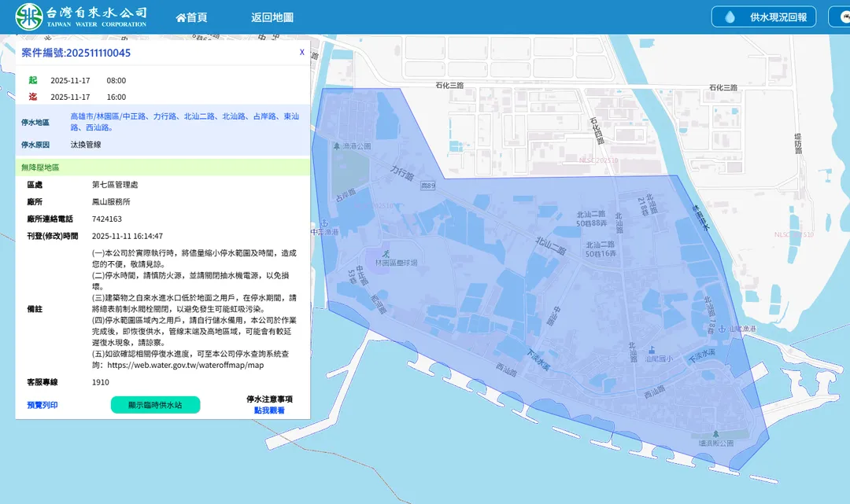Click the 林園區壘球場 sports icon
This screenshot has width=850, height=504.
386,253
